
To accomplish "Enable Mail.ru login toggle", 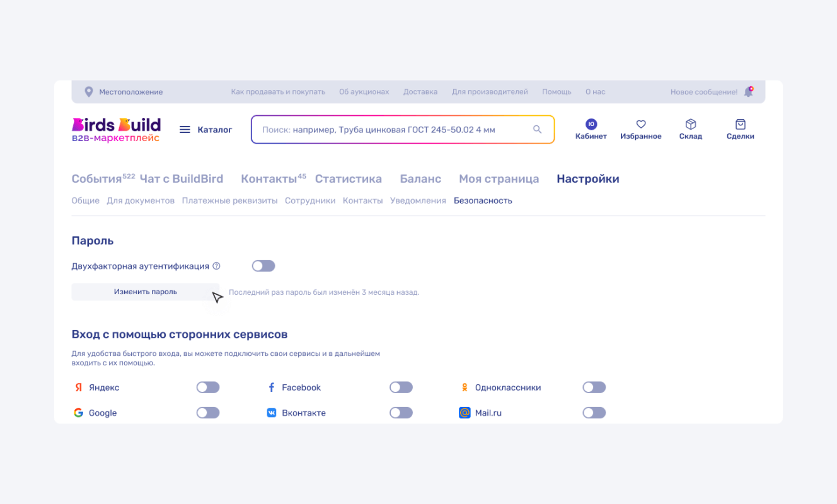I will point(594,413).
